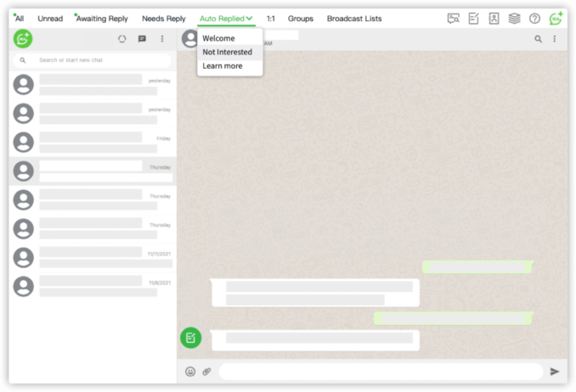
Task: Click the green WA plus icon top right
Action: tap(556, 19)
